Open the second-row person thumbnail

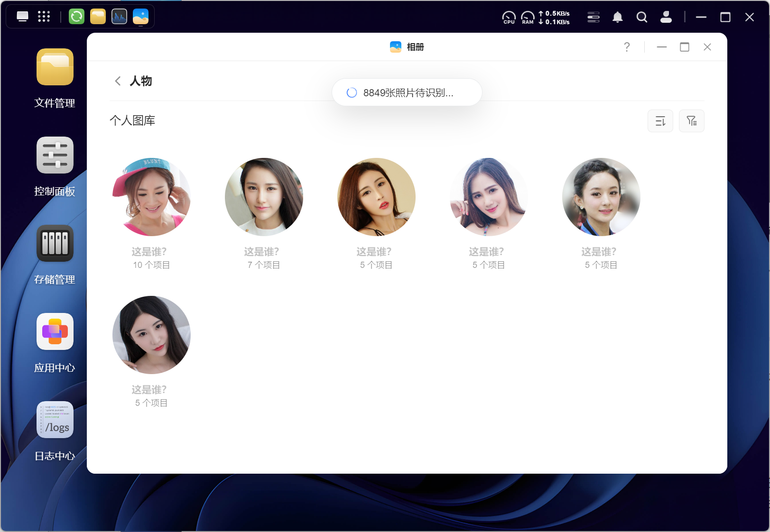tap(151, 335)
